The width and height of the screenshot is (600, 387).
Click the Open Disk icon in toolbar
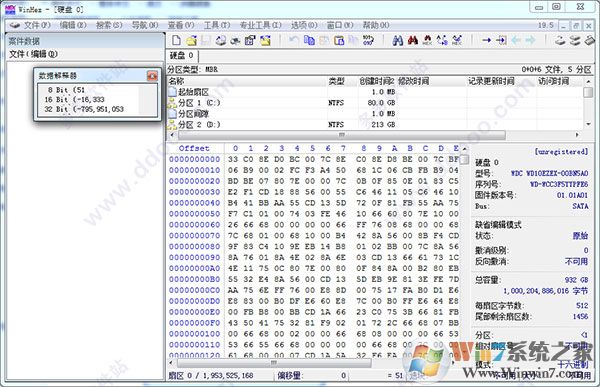[x=560, y=40]
